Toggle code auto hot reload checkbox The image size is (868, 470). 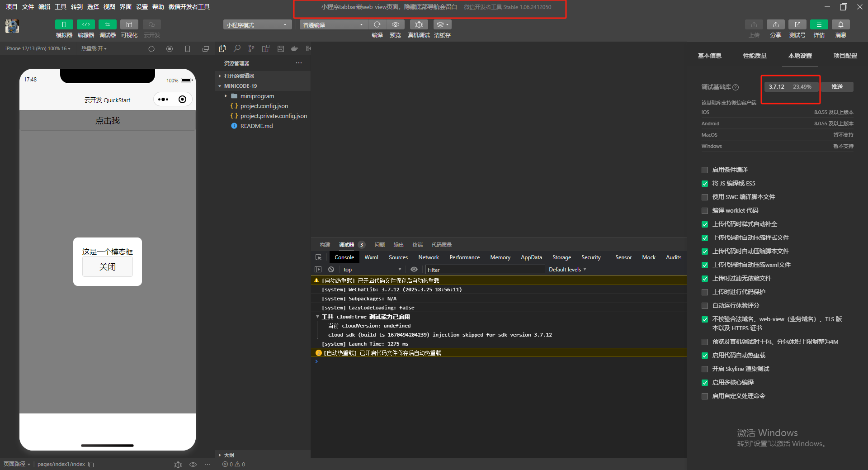704,356
